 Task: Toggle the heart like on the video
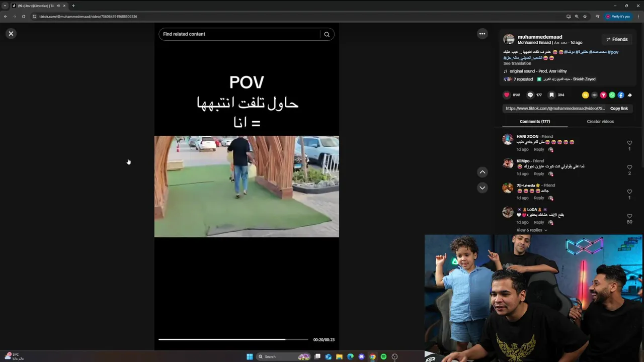click(x=507, y=95)
